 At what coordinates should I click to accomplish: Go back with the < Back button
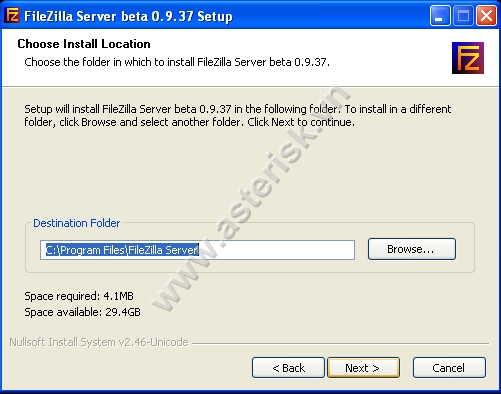tap(288, 368)
